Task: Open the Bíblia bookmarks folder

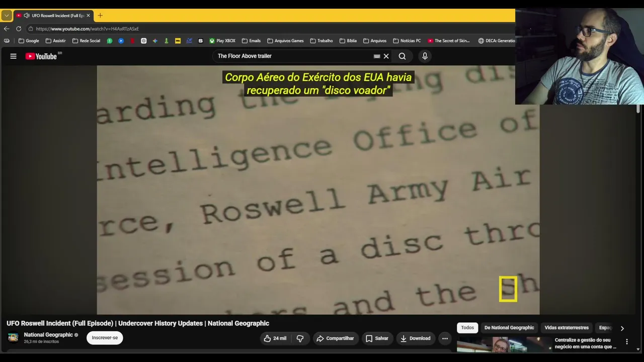Action: [x=348, y=41]
